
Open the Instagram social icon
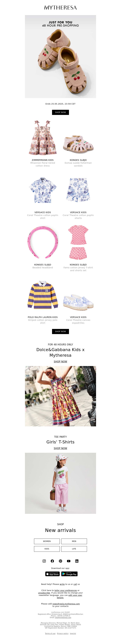coord(44,561)
